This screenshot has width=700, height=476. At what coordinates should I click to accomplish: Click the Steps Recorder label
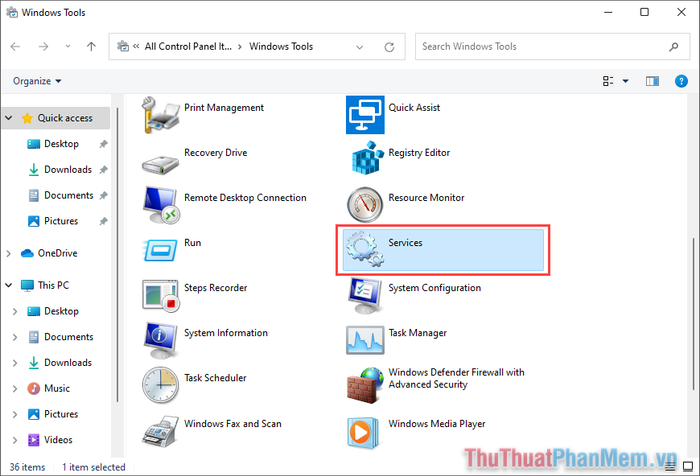tap(215, 288)
